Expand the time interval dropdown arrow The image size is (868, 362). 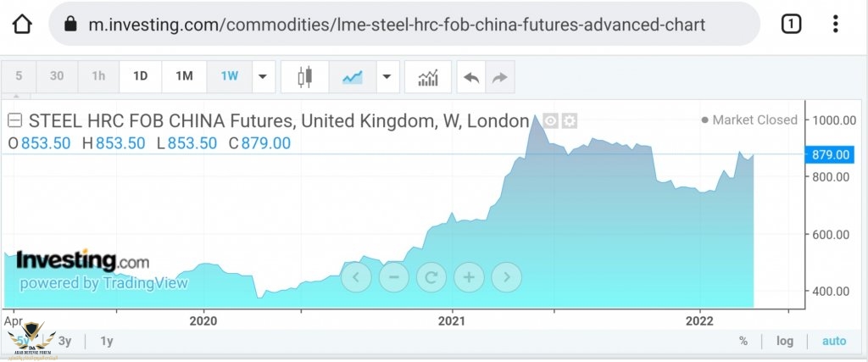click(x=264, y=77)
